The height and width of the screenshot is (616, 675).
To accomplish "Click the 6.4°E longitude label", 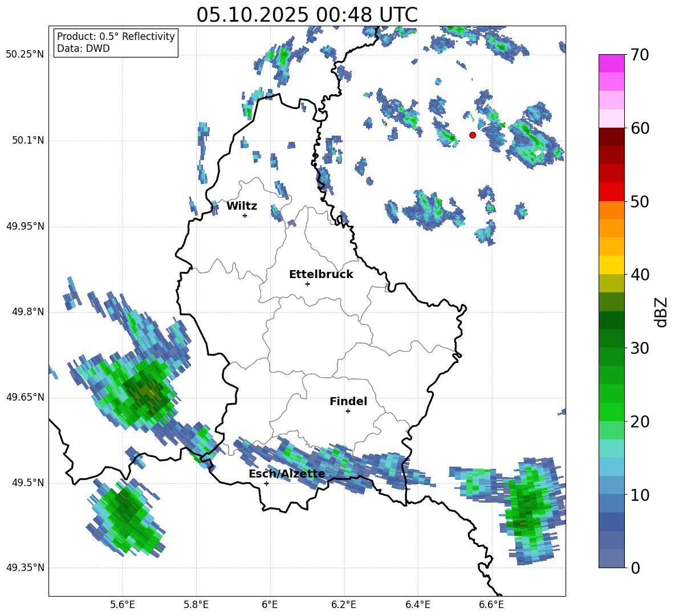I will pos(418,605).
